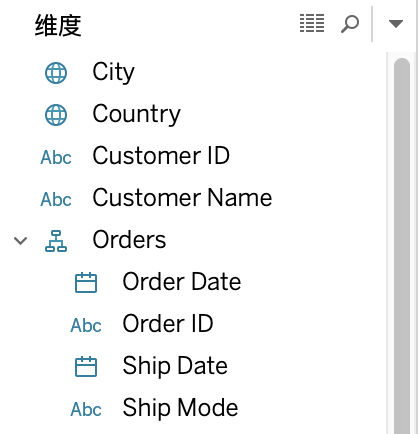Click the dimensions list vertical scrollbar

[x=402, y=246]
